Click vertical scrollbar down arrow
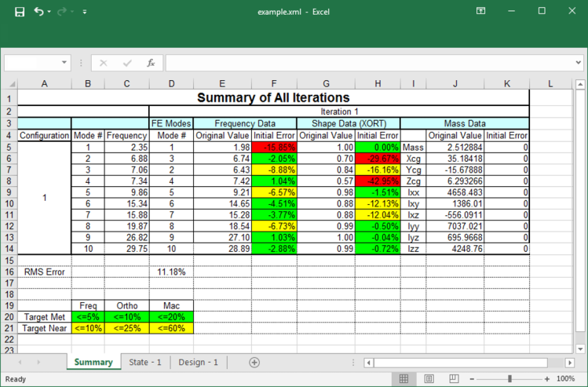 click(x=580, y=349)
